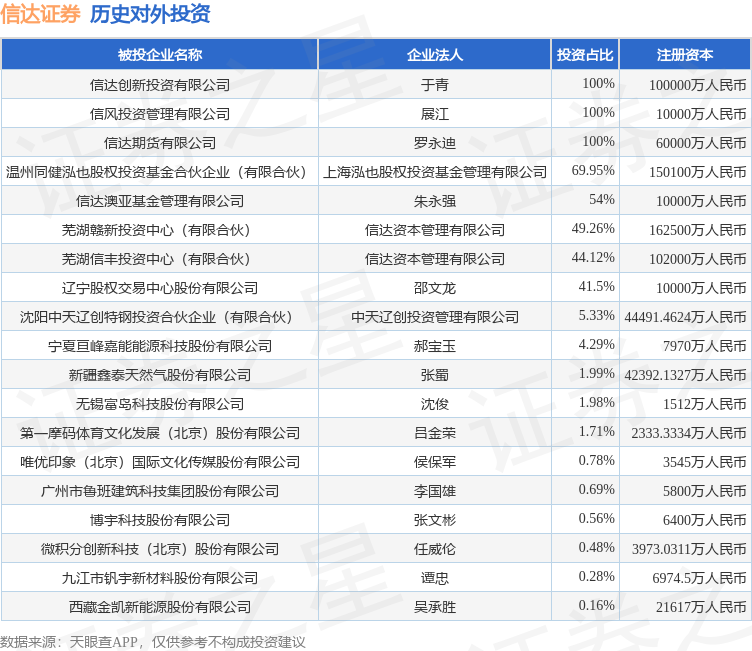752x651 pixels.
Task: Click legal person 于青
Action: pos(435,85)
